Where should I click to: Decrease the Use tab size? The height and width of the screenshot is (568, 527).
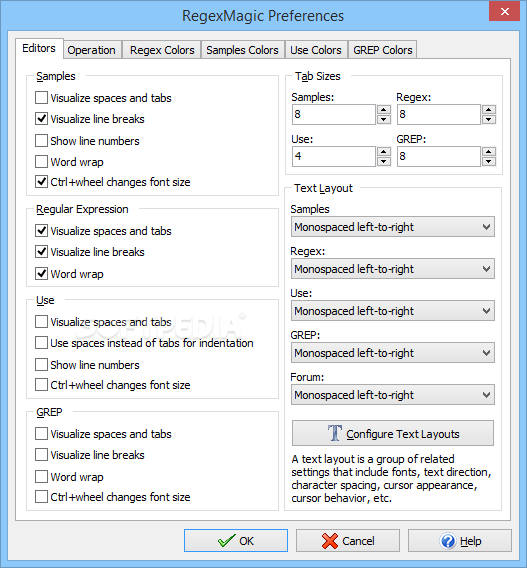[384, 161]
